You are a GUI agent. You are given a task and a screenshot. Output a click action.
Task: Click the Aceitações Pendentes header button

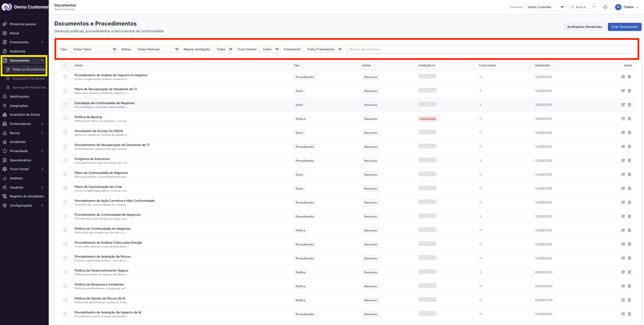pos(585,27)
